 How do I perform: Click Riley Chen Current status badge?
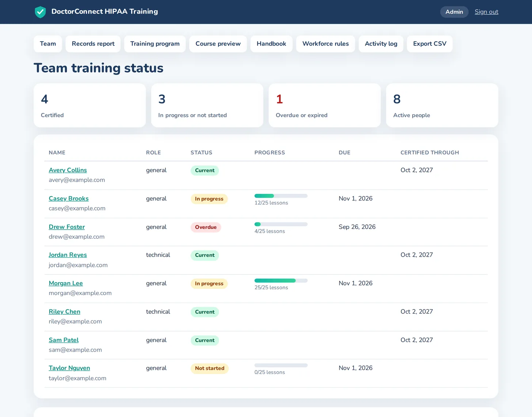[205, 312]
